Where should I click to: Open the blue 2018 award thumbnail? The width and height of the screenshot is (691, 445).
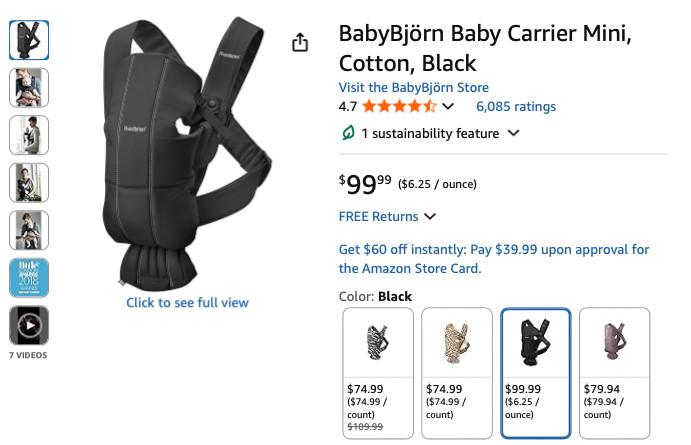[28, 277]
